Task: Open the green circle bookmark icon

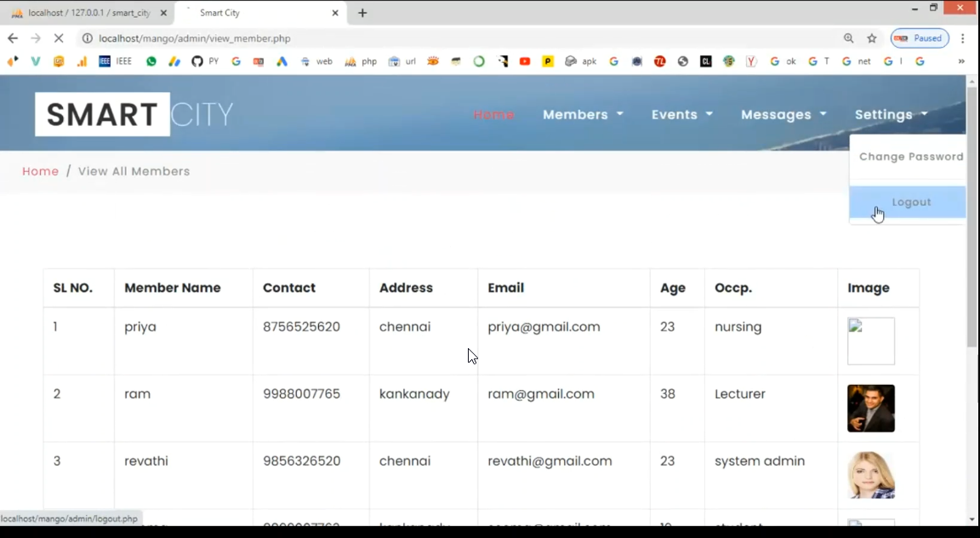Action: tap(479, 61)
